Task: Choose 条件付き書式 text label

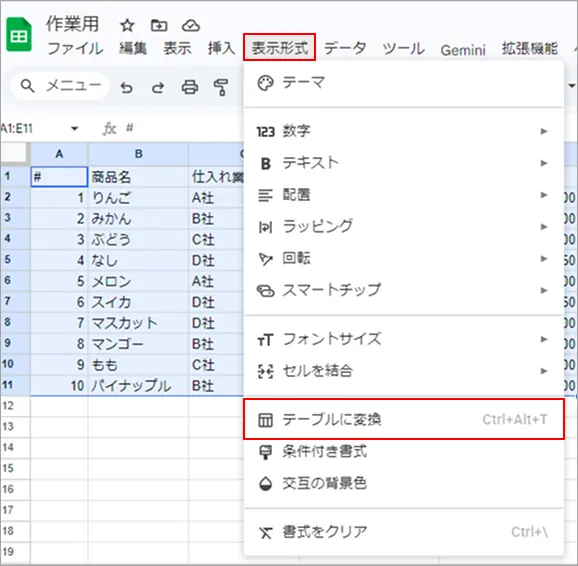Action: point(324,451)
